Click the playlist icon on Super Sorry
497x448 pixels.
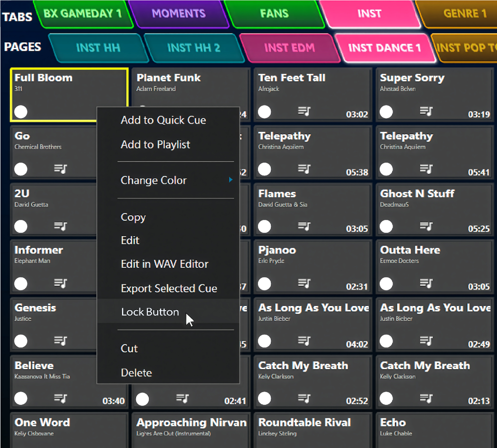pos(426,111)
